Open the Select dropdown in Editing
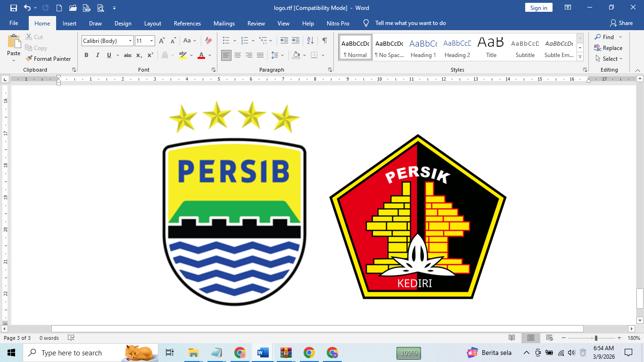The image size is (644, 362). pos(609,59)
